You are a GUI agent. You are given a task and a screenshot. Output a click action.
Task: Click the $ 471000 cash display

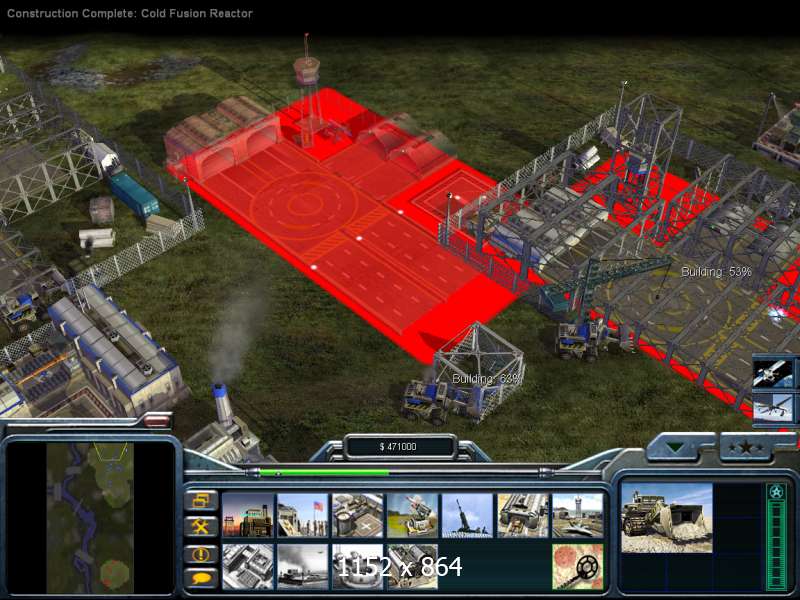point(398,447)
